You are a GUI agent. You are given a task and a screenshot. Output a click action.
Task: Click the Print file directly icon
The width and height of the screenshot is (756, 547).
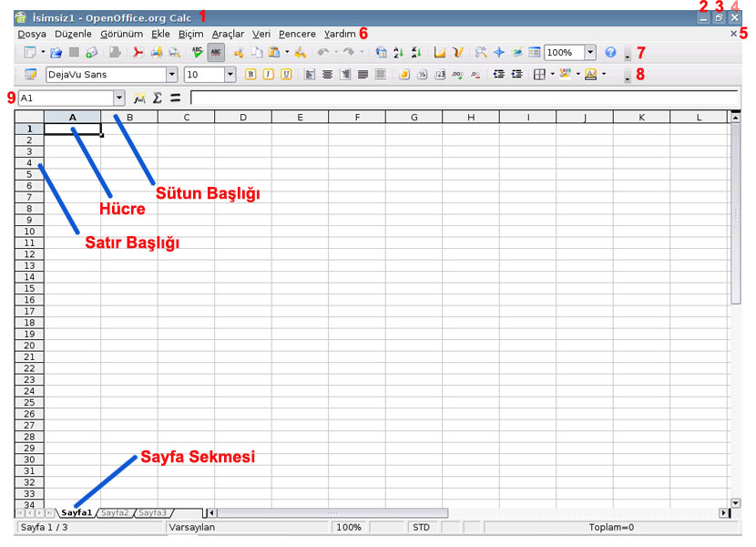[x=157, y=52]
